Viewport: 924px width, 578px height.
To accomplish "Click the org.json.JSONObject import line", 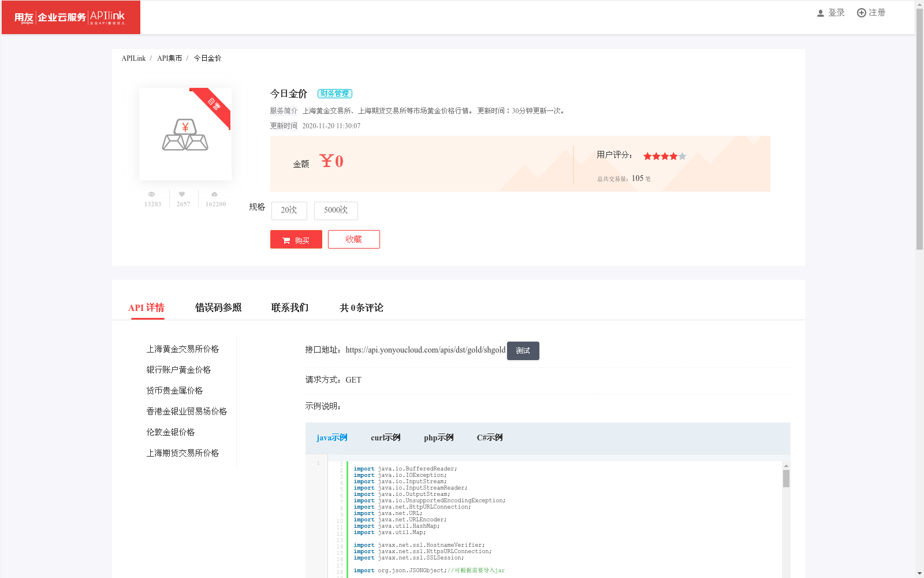I will pyautogui.click(x=429, y=570).
